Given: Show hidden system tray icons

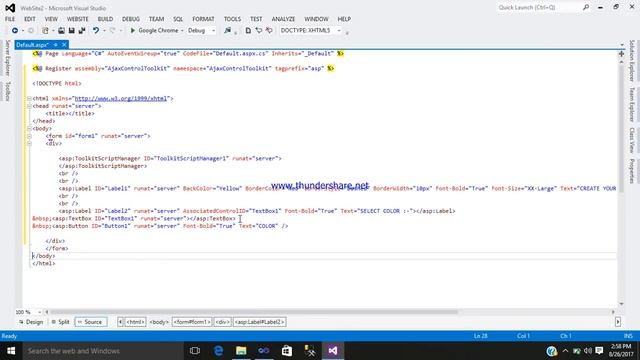Looking at the screenshot, I should pyautogui.click(x=565, y=351).
